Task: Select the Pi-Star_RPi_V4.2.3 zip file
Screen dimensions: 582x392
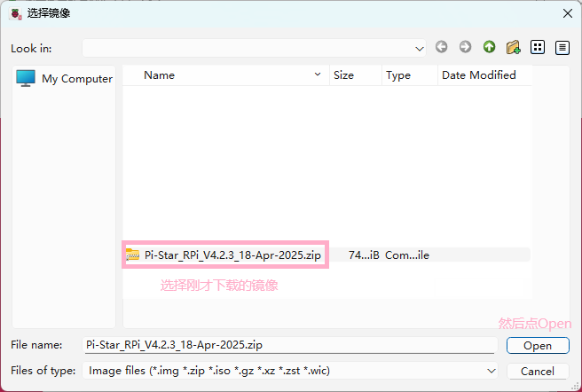Action: [x=232, y=255]
